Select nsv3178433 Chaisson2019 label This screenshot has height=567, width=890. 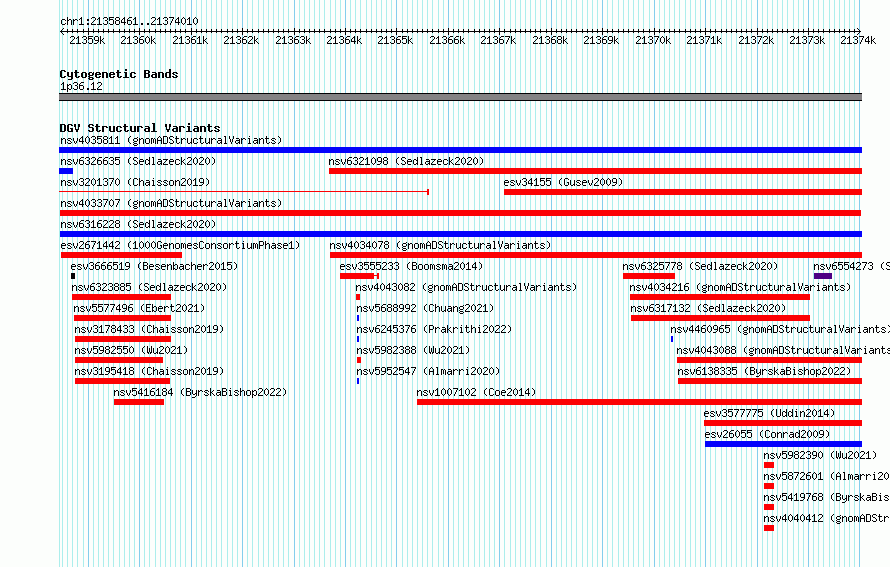click(149, 329)
